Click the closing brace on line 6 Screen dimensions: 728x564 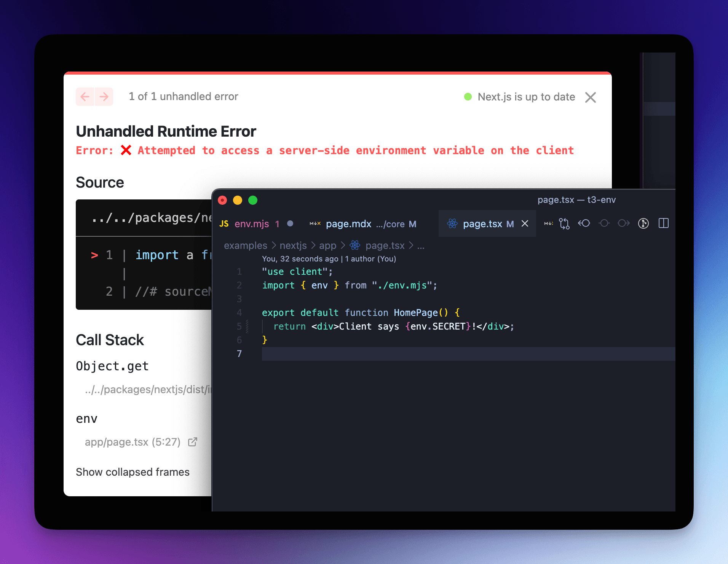tap(265, 340)
